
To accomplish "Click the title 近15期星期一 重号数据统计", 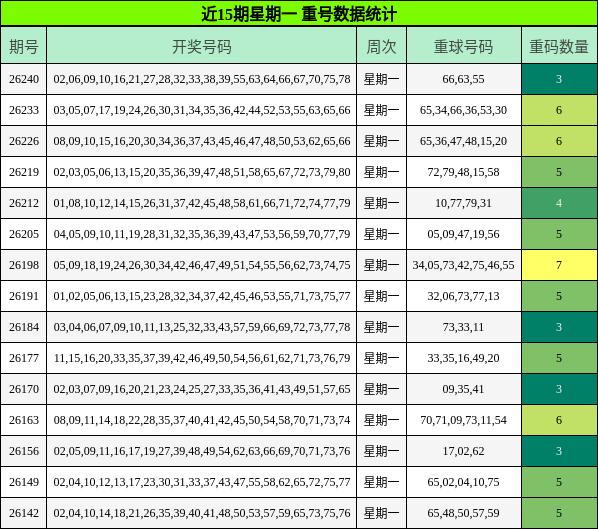I will click(299, 14).
